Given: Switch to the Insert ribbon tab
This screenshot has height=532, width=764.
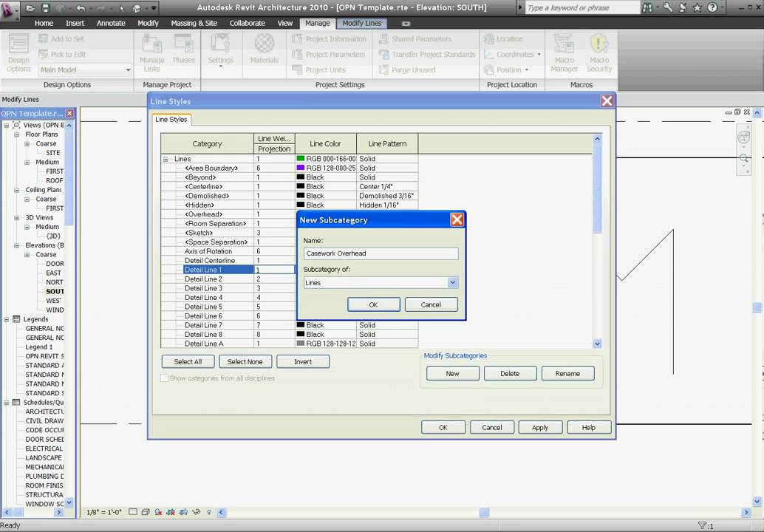Looking at the screenshot, I should 75,23.
